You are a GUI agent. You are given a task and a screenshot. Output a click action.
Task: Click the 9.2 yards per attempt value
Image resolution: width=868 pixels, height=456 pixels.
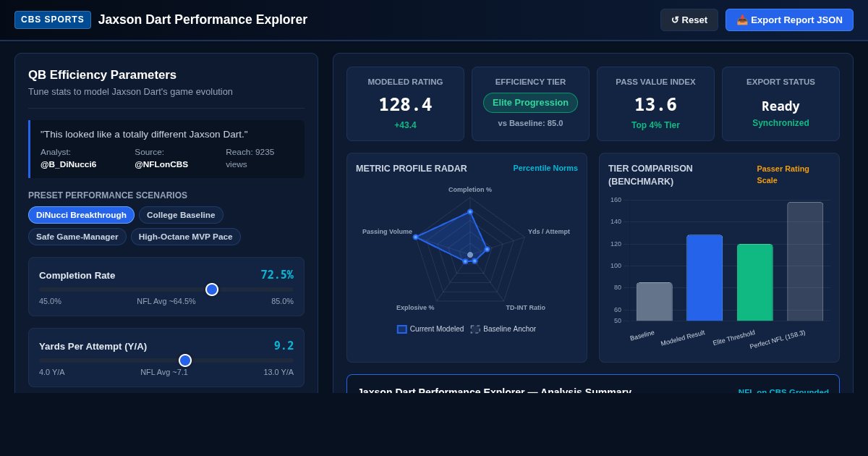coord(284,346)
